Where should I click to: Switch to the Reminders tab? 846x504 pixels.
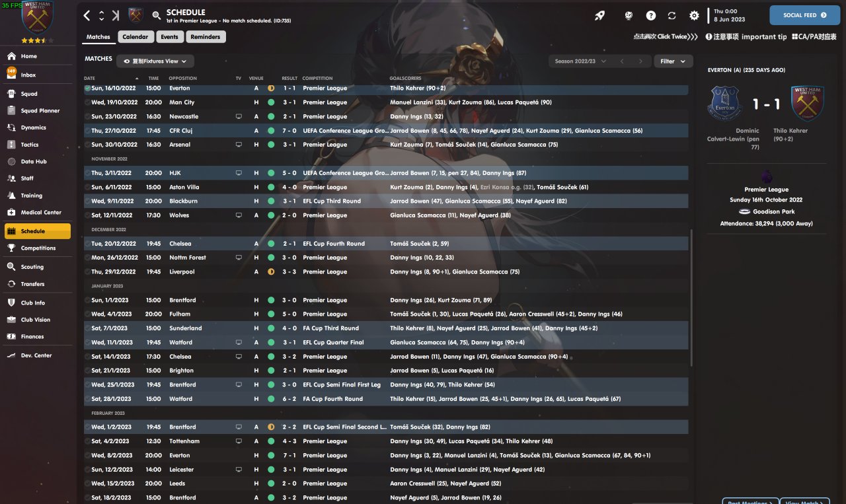pyautogui.click(x=206, y=37)
